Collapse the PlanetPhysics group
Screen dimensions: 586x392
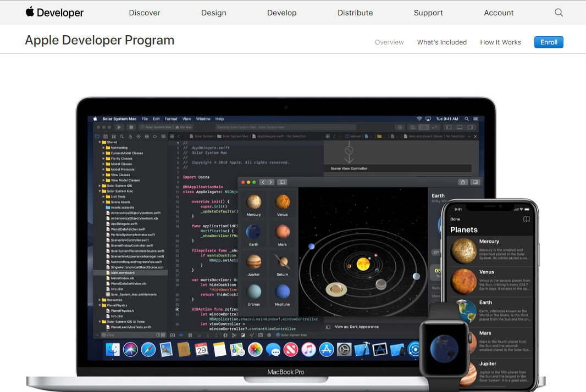[100, 305]
